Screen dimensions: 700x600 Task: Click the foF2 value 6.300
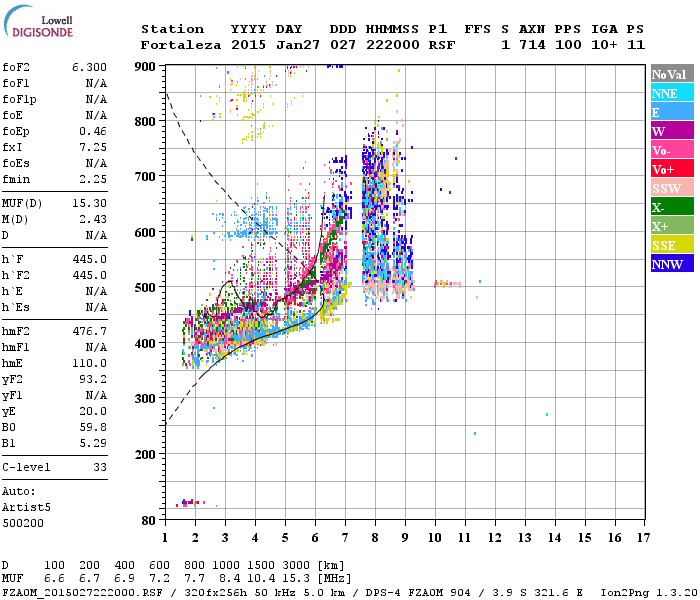89,66
